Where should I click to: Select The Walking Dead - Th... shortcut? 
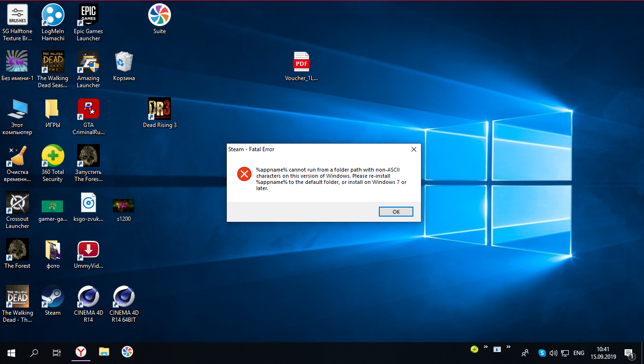[18, 304]
